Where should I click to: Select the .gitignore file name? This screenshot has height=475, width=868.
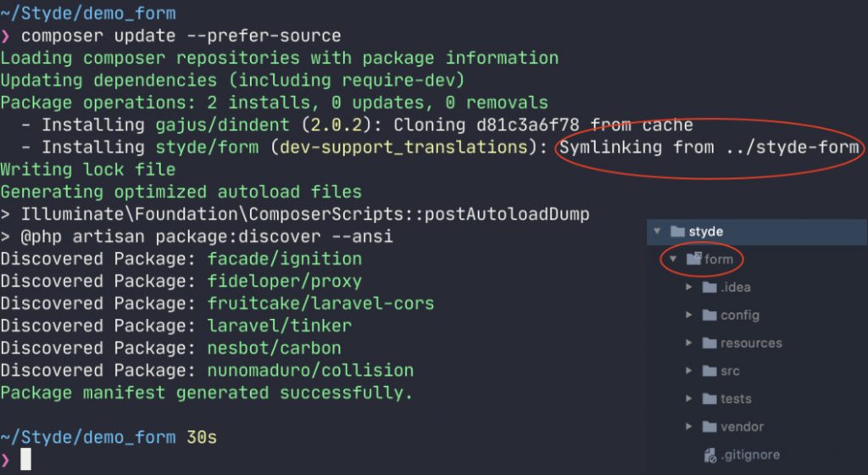[750, 455]
